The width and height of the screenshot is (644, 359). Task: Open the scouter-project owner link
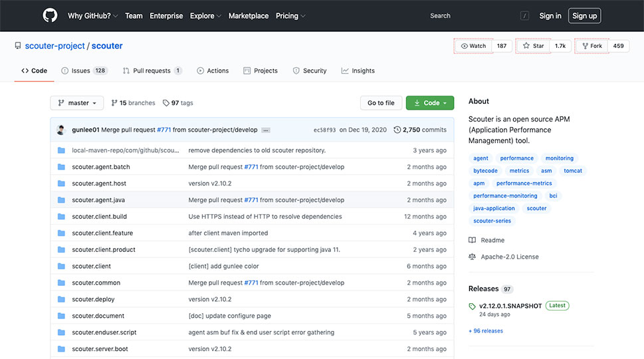pos(54,46)
